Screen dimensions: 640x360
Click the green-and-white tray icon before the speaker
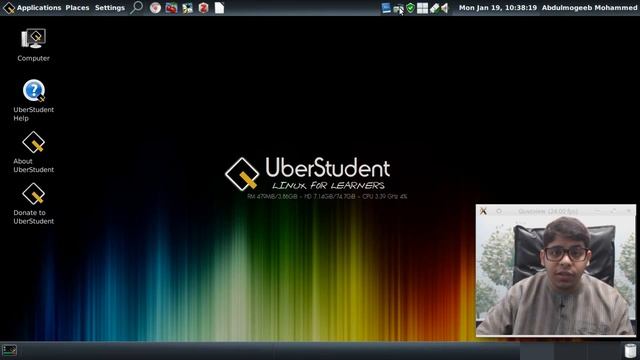click(x=434, y=8)
